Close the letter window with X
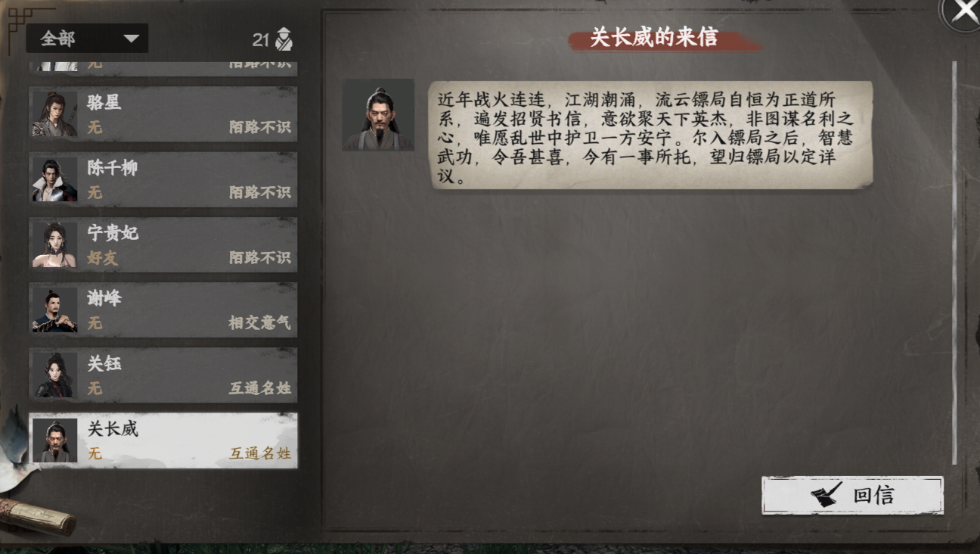This screenshot has width=980, height=554. [x=965, y=11]
